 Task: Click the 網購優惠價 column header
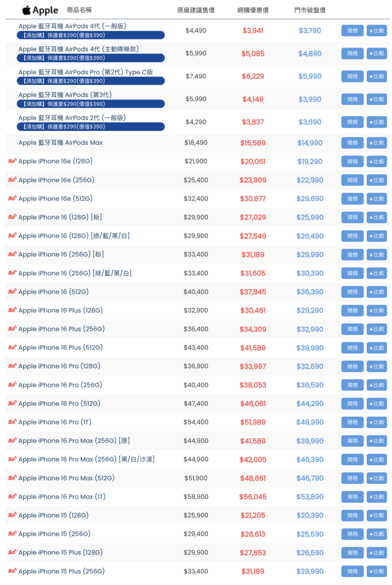[253, 10]
